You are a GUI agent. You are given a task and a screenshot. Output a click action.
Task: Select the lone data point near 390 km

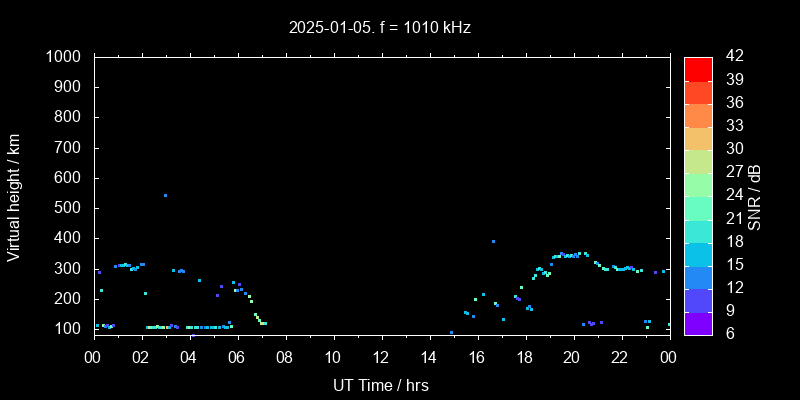493,241
